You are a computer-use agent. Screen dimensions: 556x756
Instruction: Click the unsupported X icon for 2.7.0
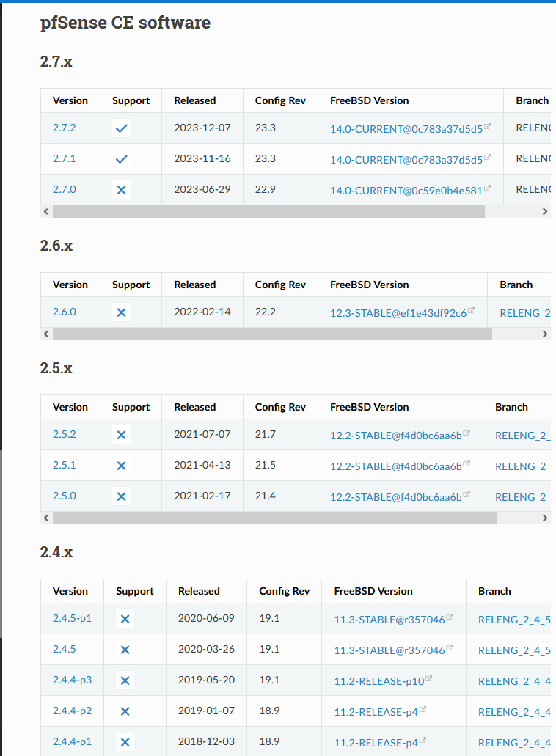122,190
